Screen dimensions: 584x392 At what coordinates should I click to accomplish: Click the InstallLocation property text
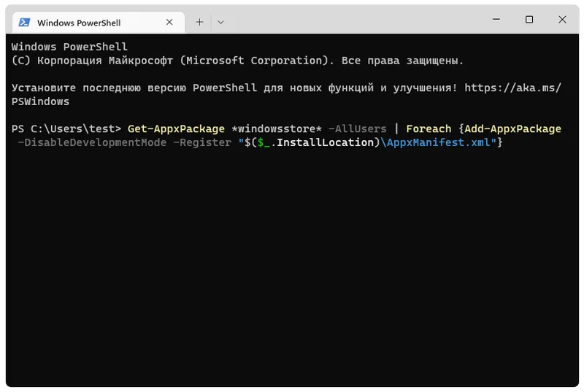(325, 142)
